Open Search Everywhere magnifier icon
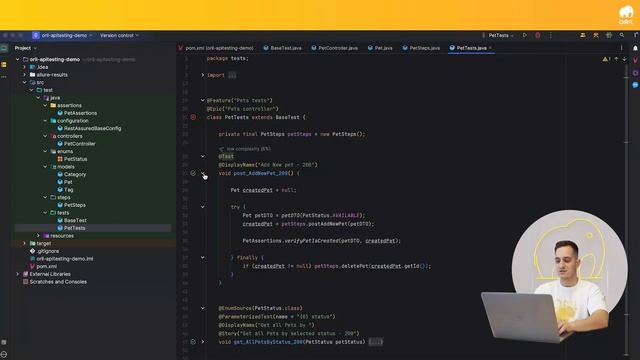The width and height of the screenshot is (640, 360). pos(622,36)
